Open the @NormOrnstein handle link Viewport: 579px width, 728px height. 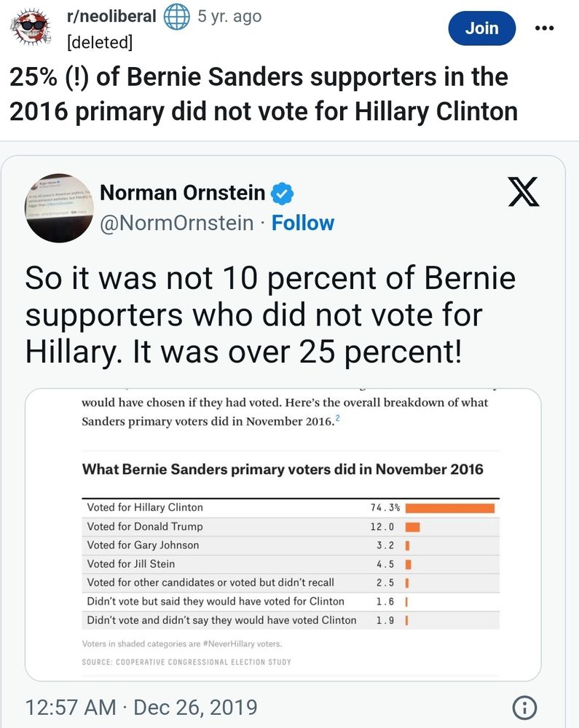(177, 223)
